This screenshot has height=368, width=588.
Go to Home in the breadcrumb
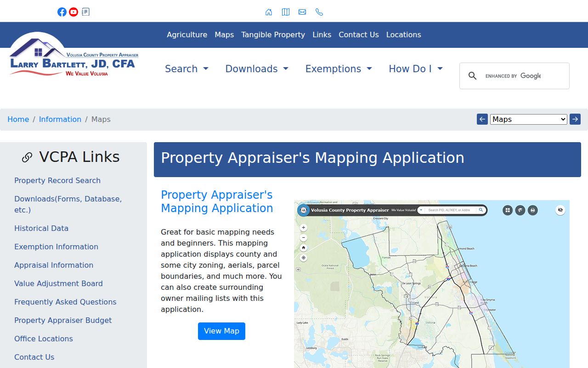[x=18, y=119]
